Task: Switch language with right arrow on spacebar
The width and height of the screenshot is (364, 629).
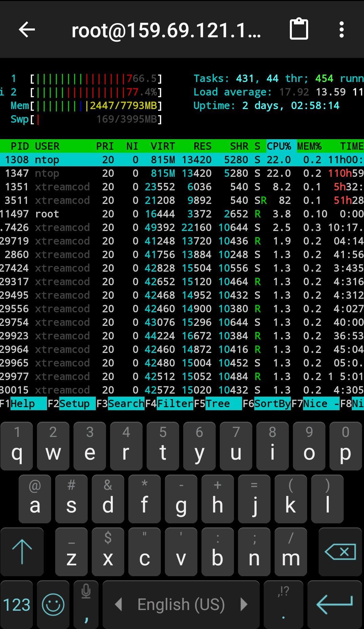Action: pyautogui.click(x=244, y=604)
